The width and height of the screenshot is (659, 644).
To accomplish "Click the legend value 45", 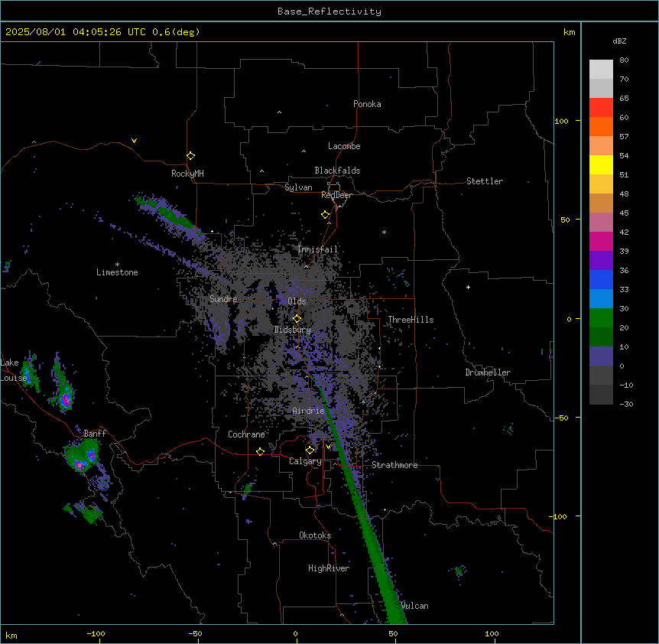I will coord(624,213).
